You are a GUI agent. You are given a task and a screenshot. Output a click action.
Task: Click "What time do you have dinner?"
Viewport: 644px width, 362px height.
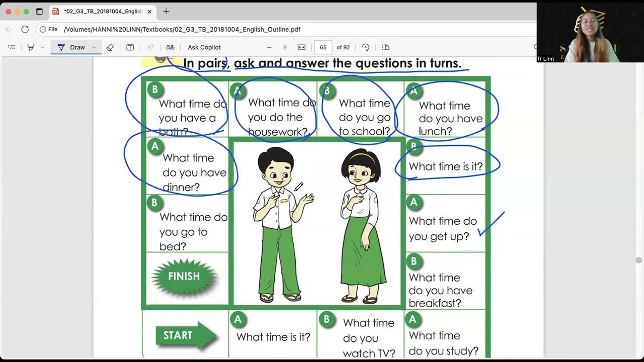tap(194, 172)
